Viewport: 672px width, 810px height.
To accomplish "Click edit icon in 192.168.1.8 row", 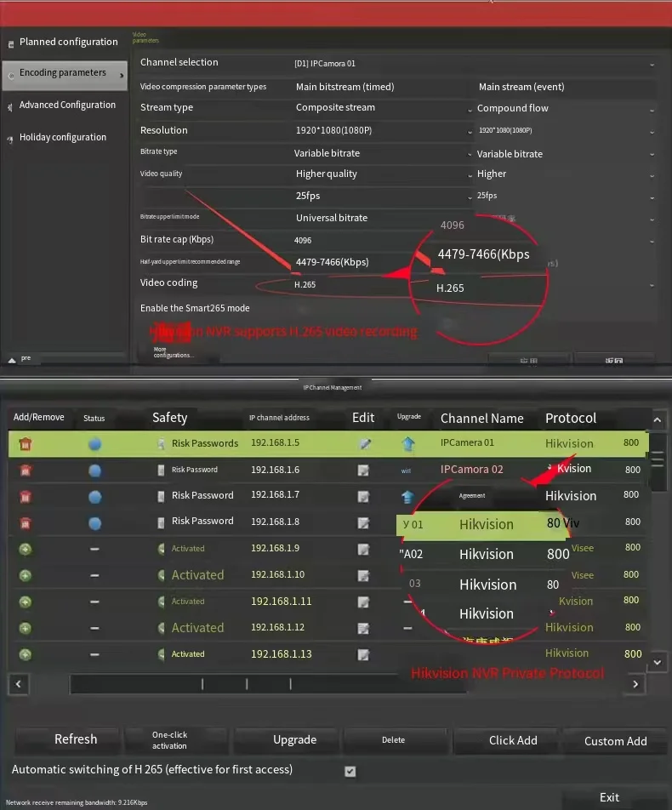I will click(363, 522).
